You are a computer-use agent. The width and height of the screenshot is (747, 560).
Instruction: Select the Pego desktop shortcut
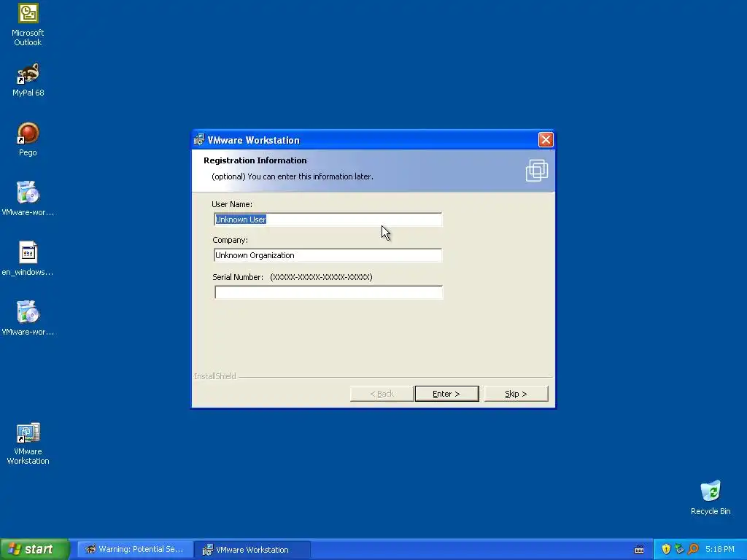tap(28, 139)
